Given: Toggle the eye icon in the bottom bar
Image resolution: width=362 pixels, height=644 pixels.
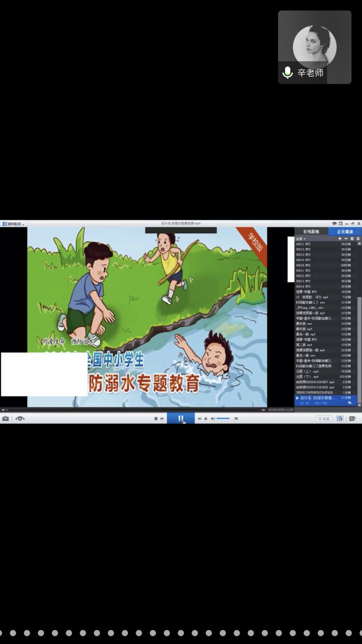Looking at the screenshot, I should (20, 418).
